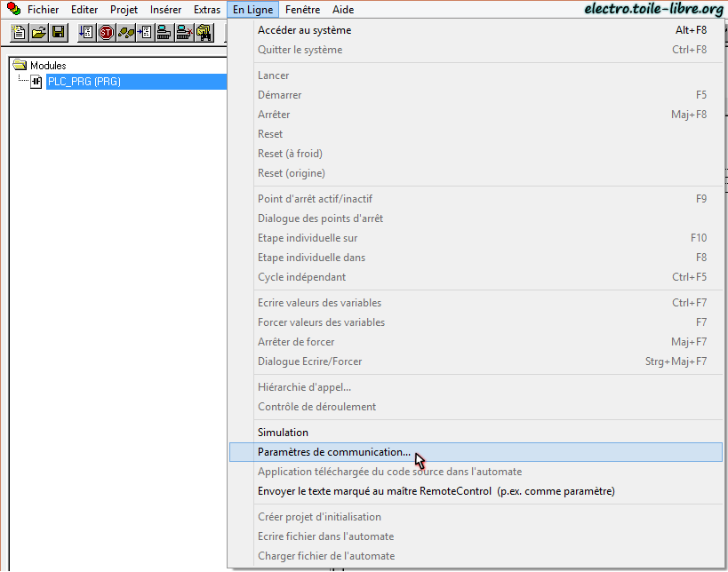Click the Start icon with down arrow
The width and height of the screenshot is (728, 572).
(x=86, y=33)
